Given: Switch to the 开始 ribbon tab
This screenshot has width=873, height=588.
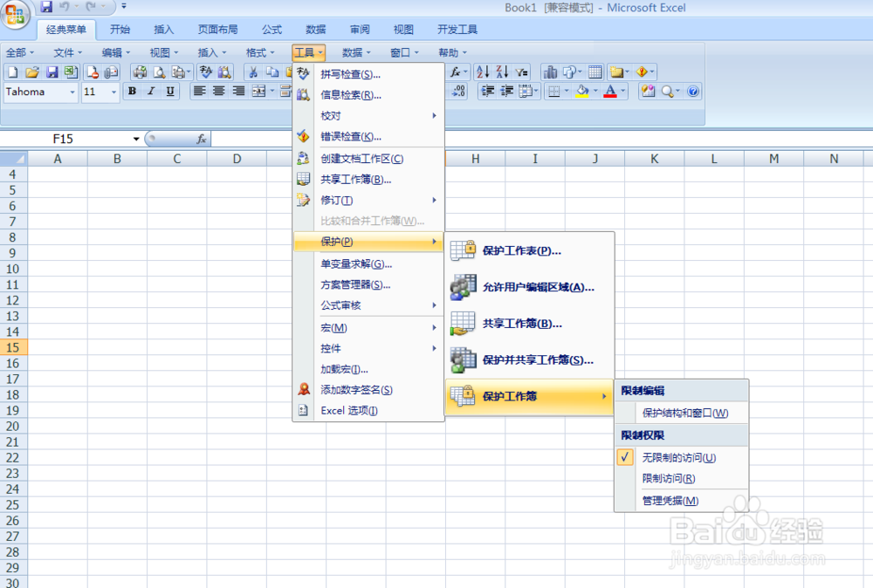Looking at the screenshot, I should point(120,30).
